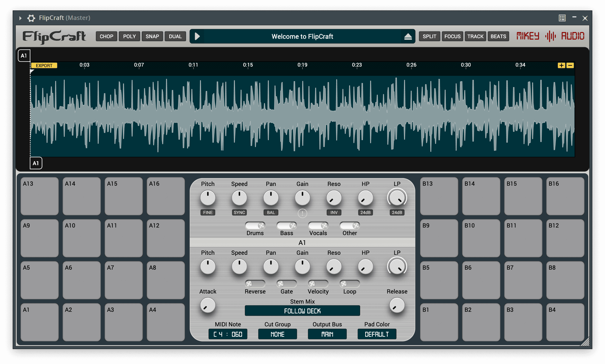Click the FINE button under master Pitch
The width and height of the screenshot is (605, 364).
208,213
